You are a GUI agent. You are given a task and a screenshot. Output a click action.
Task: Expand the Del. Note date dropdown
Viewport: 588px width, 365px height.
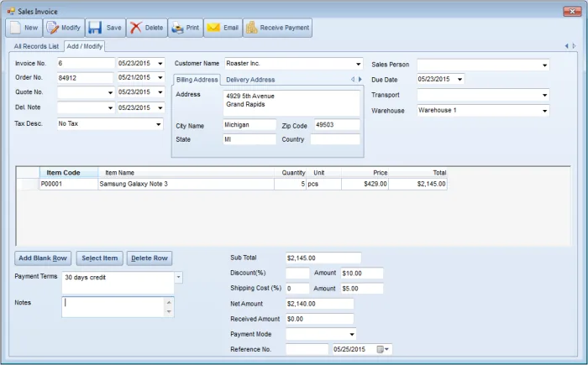tap(160, 108)
